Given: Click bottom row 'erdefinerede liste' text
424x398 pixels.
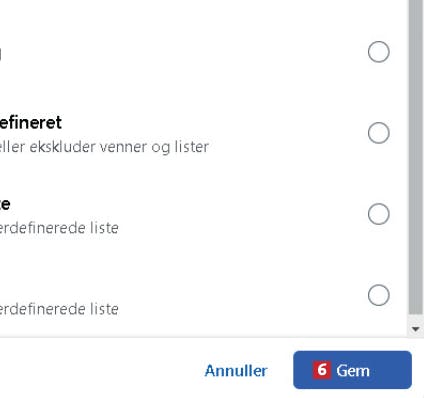Looking at the screenshot, I should (59, 309).
